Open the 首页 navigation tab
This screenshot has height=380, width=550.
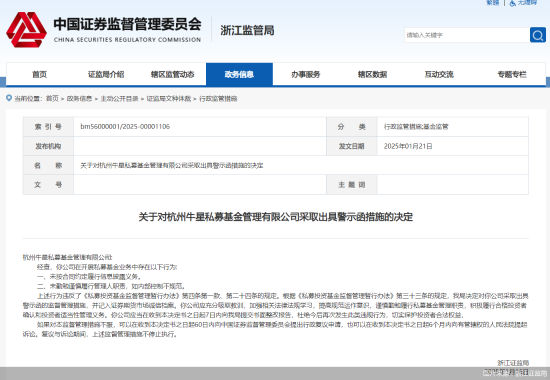tap(39, 74)
